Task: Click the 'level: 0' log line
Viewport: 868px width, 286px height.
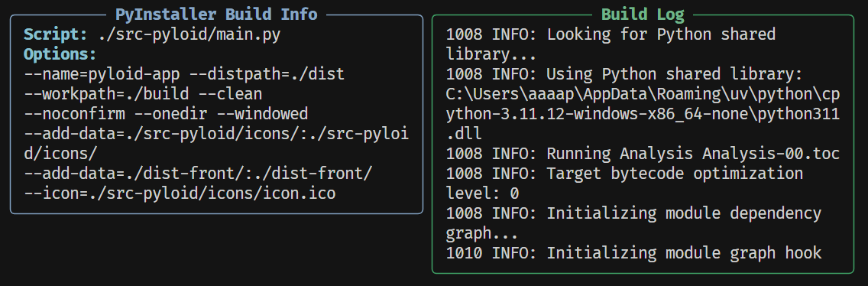Action: [x=482, y=193]
